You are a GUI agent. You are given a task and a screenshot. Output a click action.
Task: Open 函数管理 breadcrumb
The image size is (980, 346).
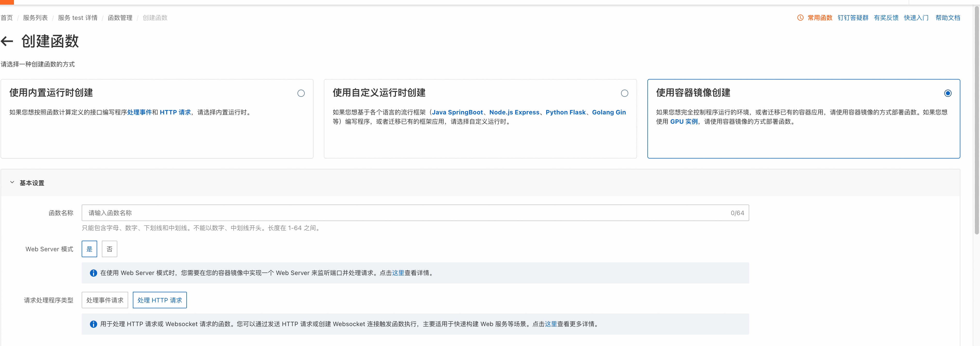pyautogui.click(x=120, y=18)
